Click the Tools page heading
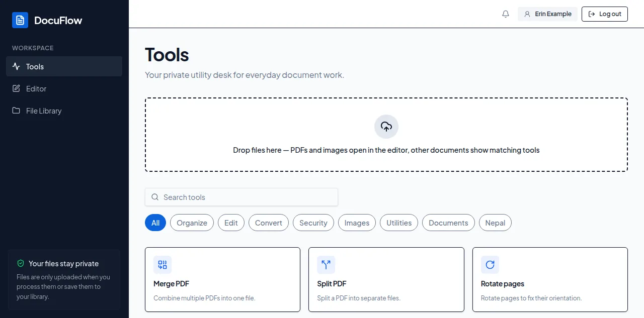The height and width of the screenshot is (318, 644). pos(167,55)
